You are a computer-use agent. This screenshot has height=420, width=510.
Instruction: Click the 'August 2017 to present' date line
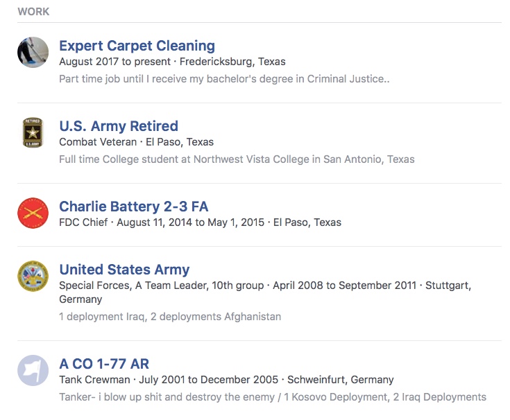point(172,62)
